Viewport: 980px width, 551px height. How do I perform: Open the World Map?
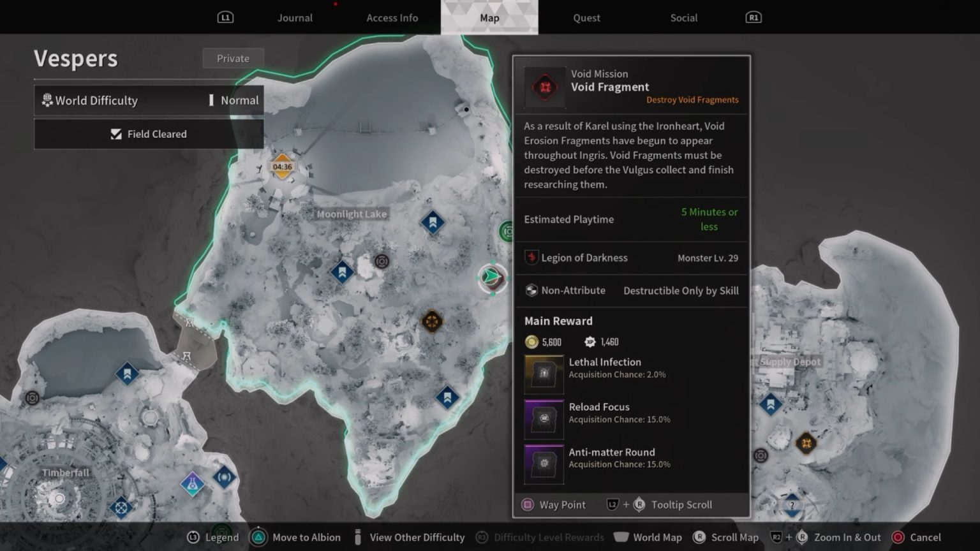pos(648,538)
